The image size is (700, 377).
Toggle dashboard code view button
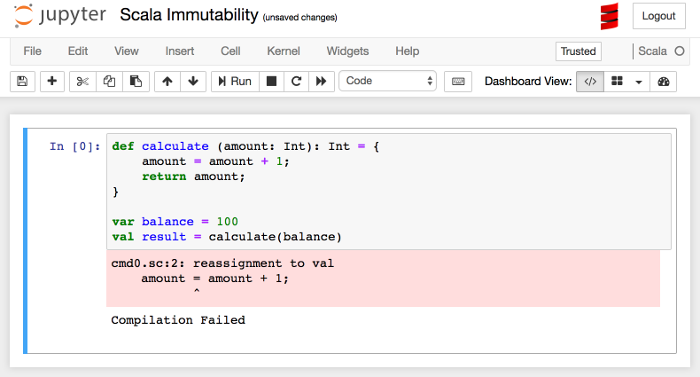pyautogui.click(x=590, y=81)
